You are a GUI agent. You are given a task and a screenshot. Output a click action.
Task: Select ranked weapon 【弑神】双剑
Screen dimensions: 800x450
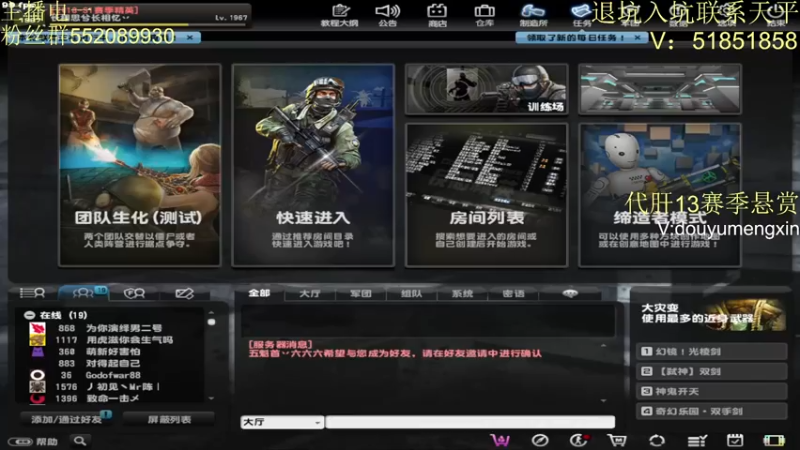[712, 371]
